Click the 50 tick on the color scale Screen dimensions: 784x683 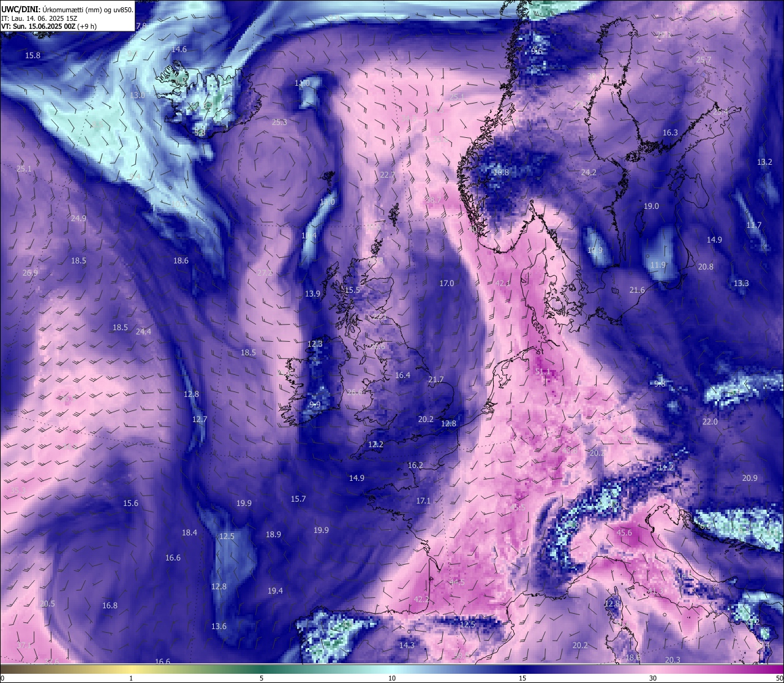tap(779, 678)
